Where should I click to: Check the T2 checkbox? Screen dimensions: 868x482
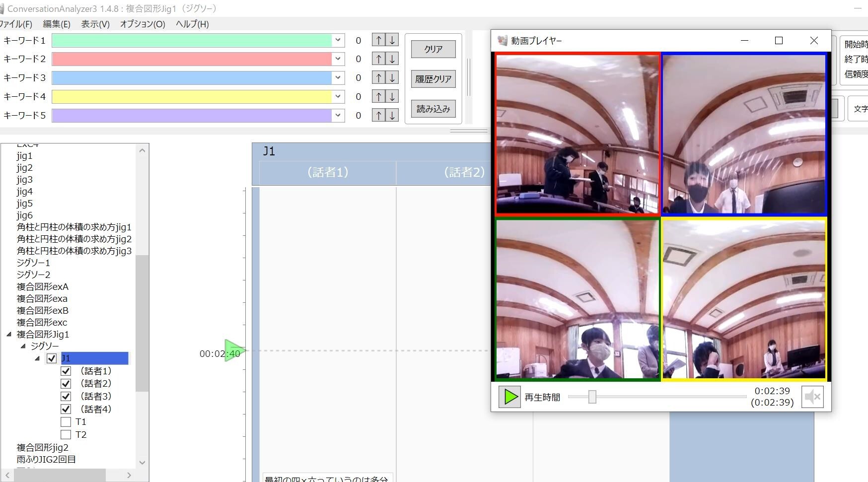point(66,435)
